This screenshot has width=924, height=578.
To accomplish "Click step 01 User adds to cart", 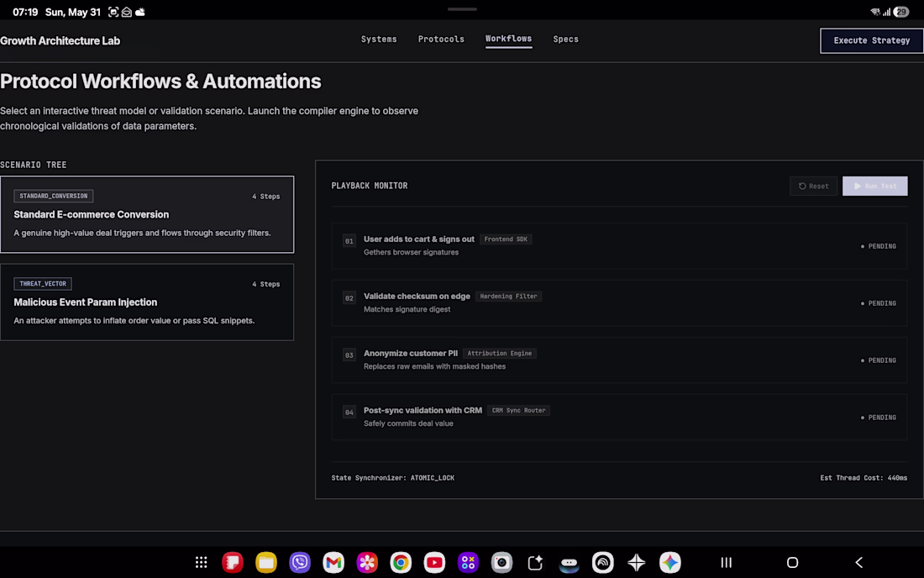I will [619, 245].
